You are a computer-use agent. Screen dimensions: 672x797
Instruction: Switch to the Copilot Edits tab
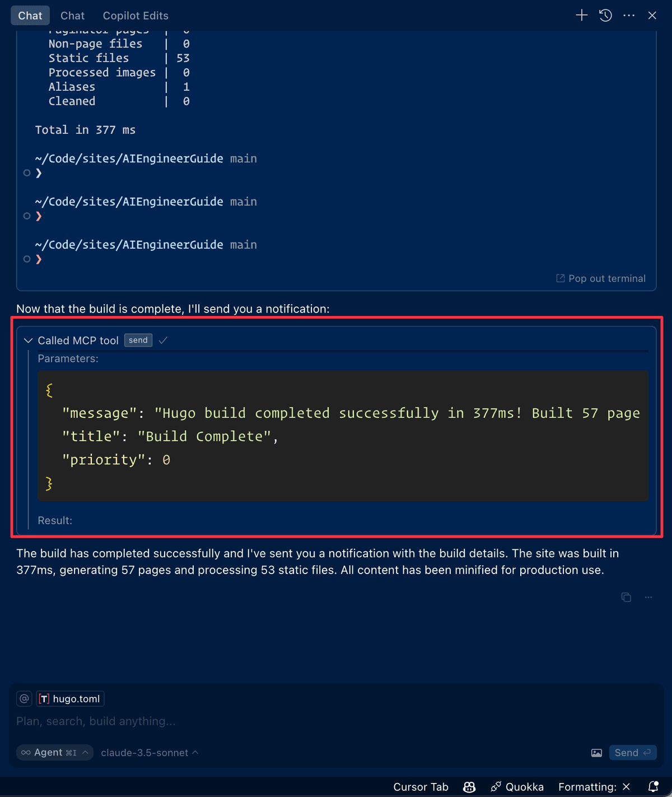[x=136, y=16]
